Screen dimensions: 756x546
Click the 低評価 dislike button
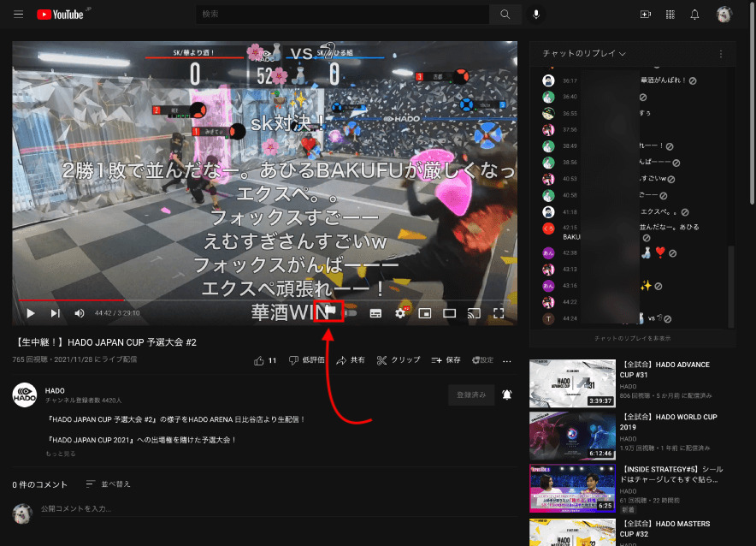307,360
